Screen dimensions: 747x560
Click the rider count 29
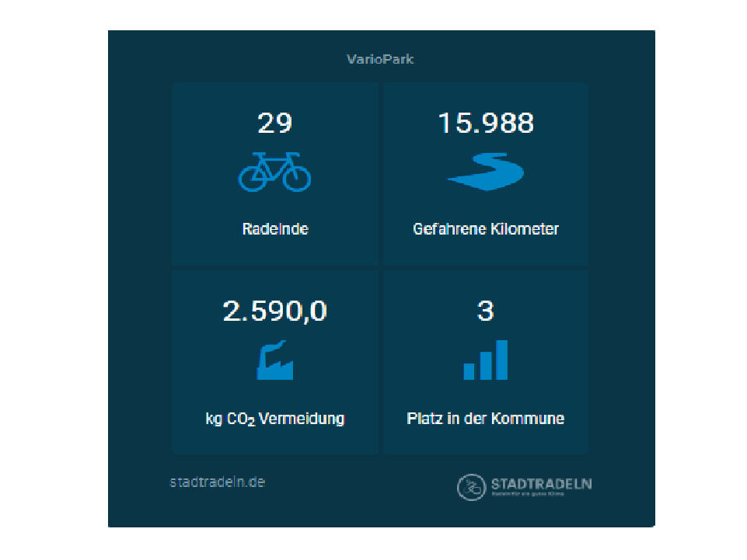tap(274, 123)
